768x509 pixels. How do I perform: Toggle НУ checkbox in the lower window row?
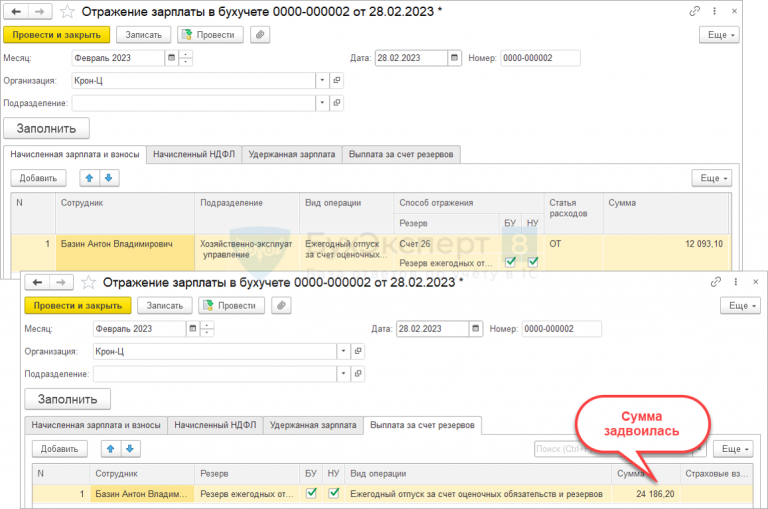(x=335, y=493)
